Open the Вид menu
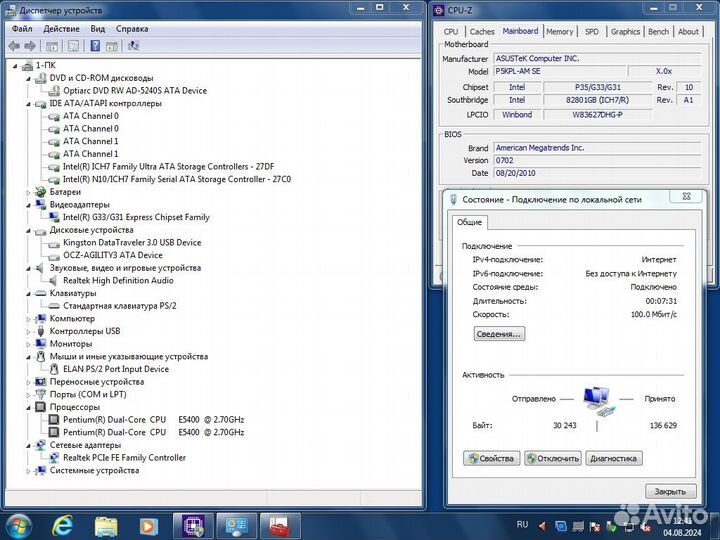Image resolution: width=720 pixels, height=540 pixels. 97,29
